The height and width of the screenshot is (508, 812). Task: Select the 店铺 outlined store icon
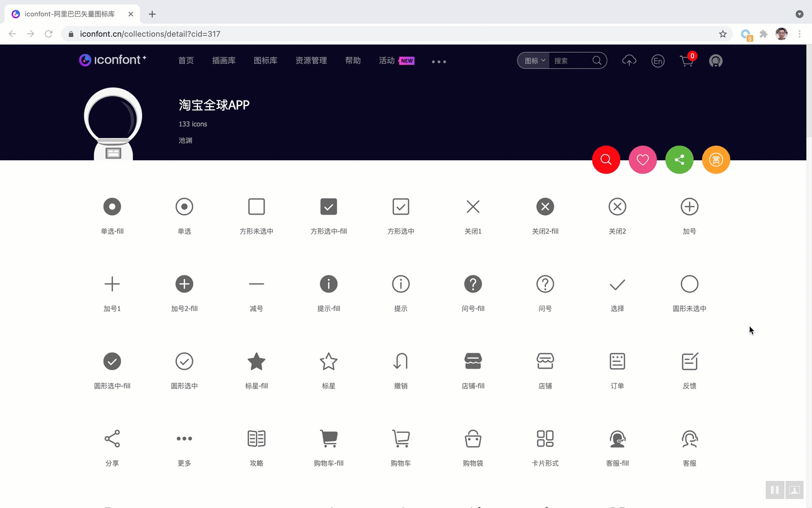tap(545, 361)
